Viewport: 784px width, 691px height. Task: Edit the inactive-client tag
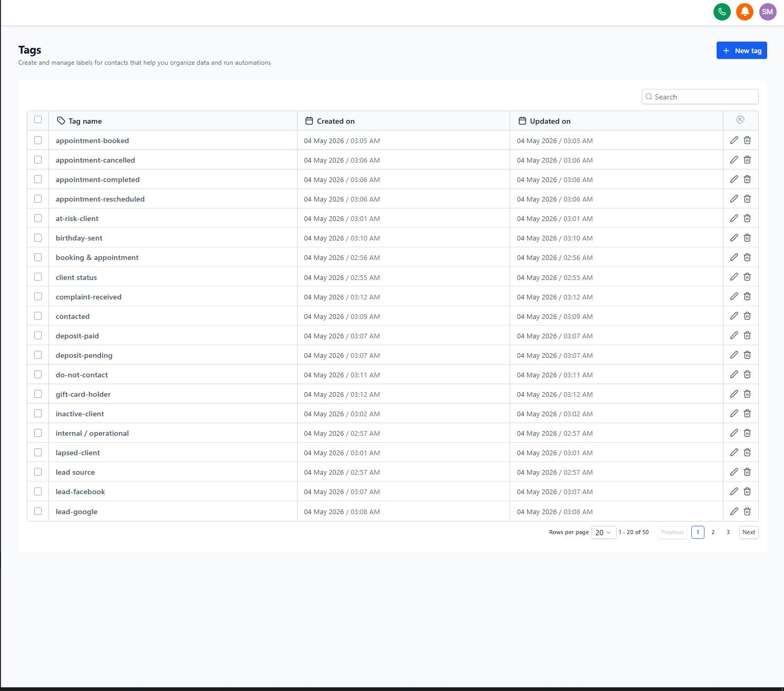(734, 413)
